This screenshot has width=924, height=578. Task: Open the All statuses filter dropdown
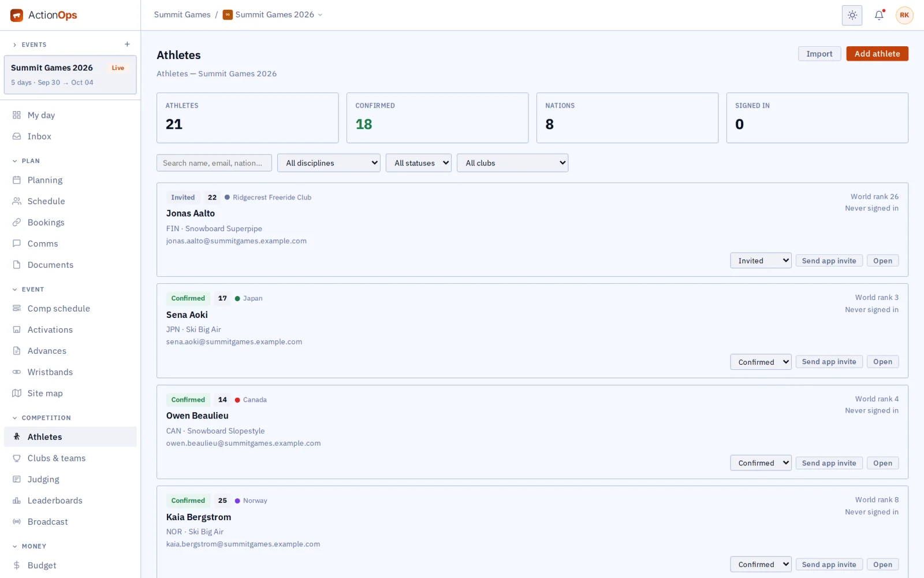click(x=419, y=163)
